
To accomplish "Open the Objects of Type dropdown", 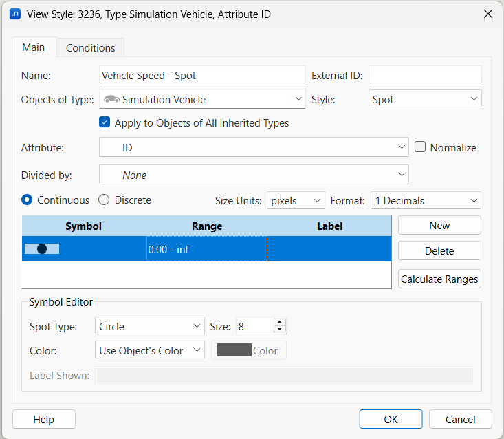I will pyautogui.click(x=202, y=100).
